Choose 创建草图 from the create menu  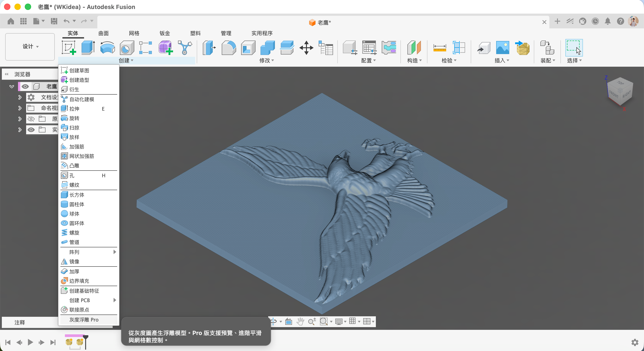tap(89, 71)
